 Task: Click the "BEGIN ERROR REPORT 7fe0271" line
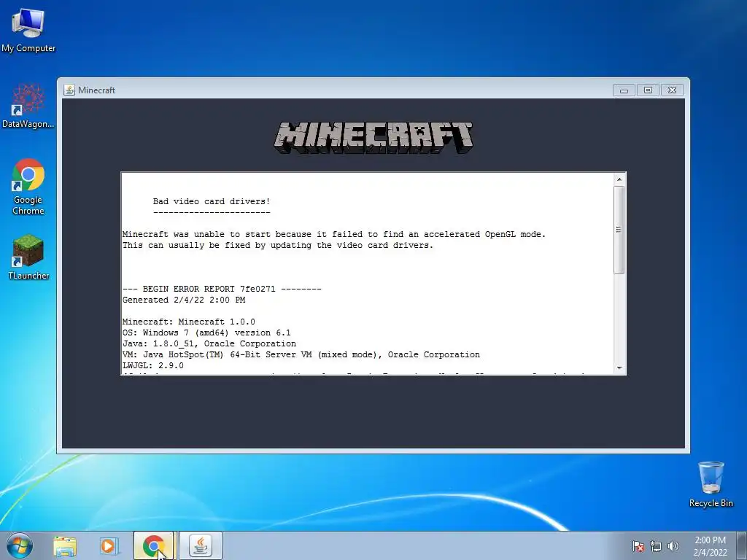(x=222, y=289)
